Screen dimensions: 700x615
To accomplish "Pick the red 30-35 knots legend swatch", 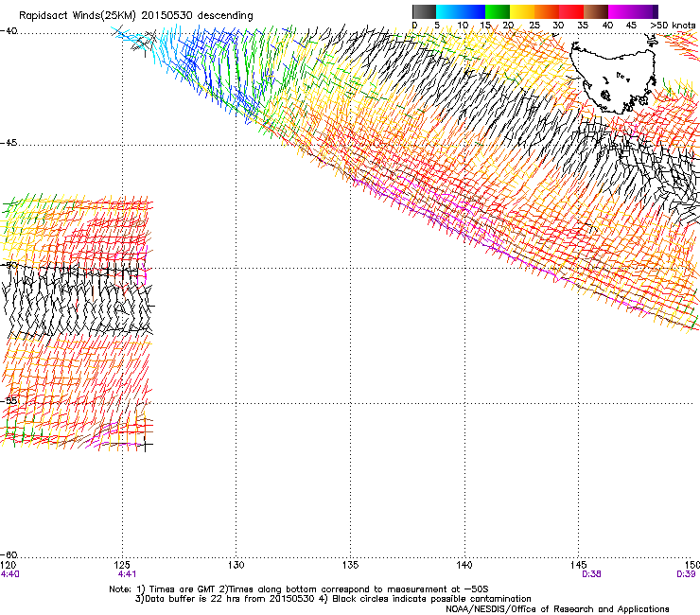I will tap(571, 11).
